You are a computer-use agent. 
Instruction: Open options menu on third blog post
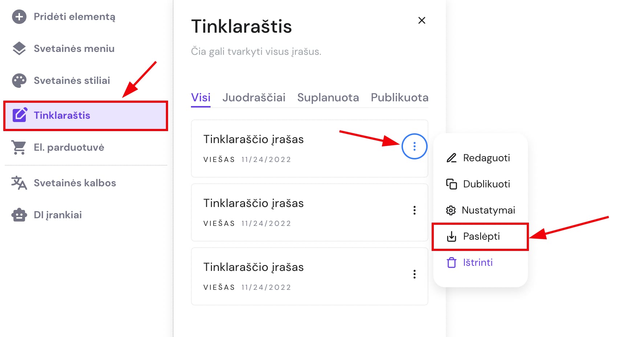pyautogui.click(x=414, y=274)
